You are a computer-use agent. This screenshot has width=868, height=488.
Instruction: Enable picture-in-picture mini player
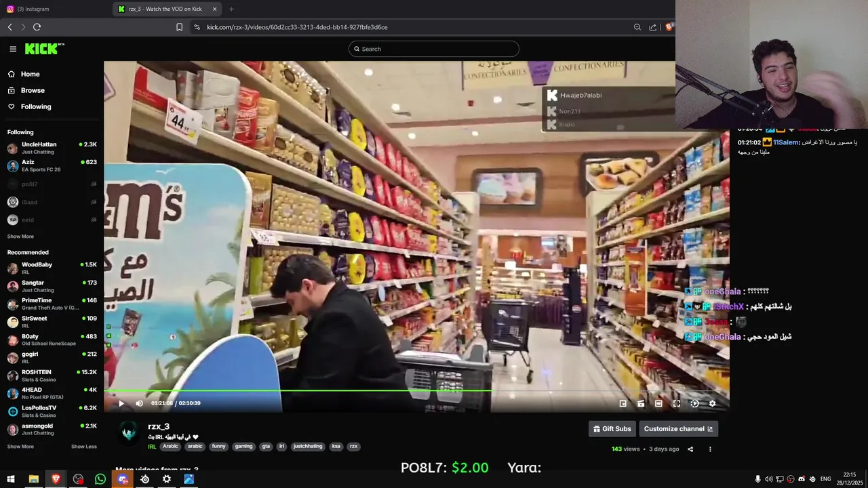coord(623,403)
